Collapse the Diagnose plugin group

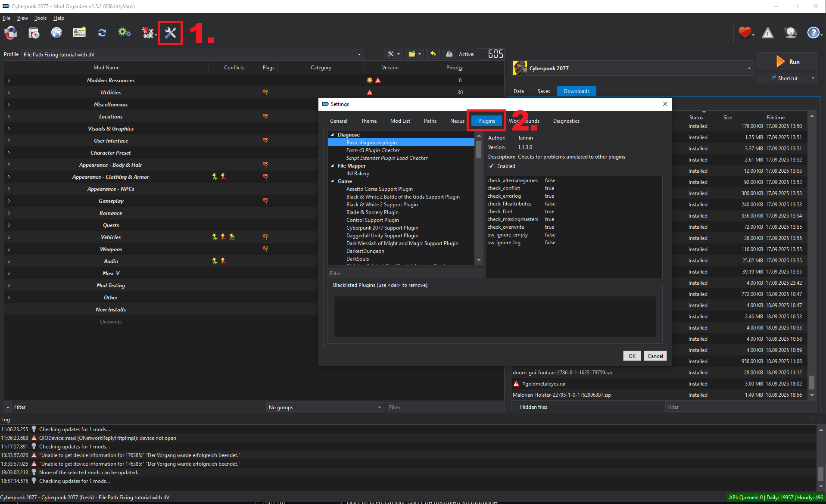pyautogui.click(x=332, y=135)
